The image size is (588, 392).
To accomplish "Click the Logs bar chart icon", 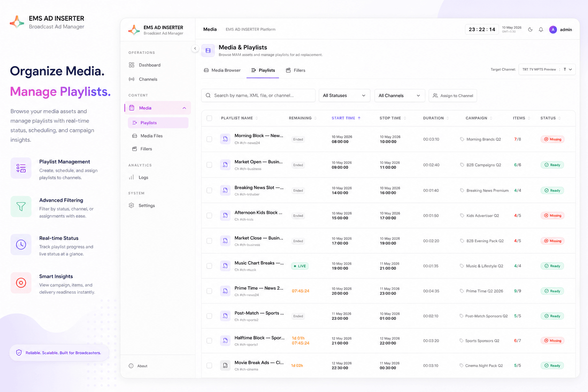I will [x=131, y=177].
